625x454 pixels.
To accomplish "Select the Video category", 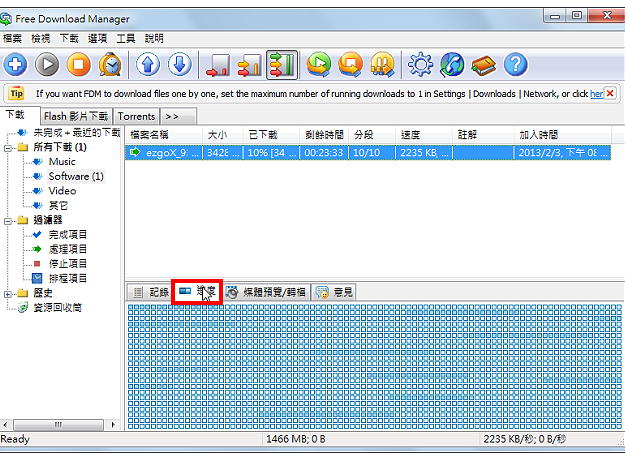I will pyautogui.click(x=62, y=191).
